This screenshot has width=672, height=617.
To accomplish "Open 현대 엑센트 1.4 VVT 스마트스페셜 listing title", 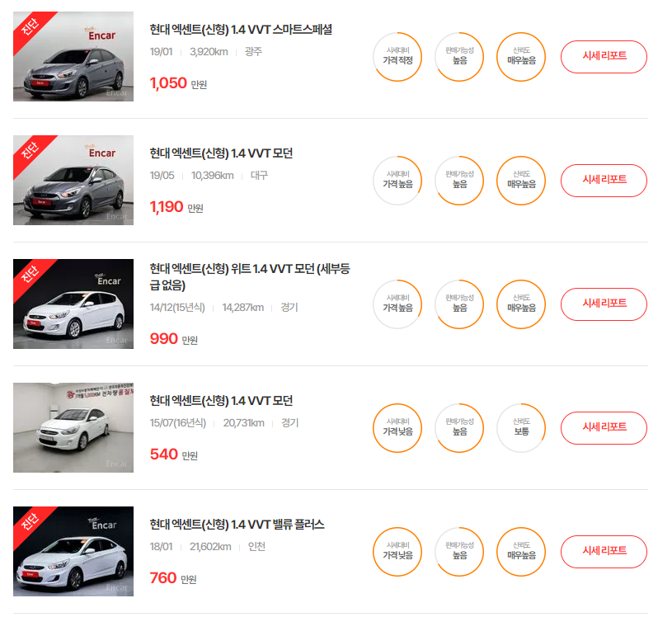I will point(241,30).
